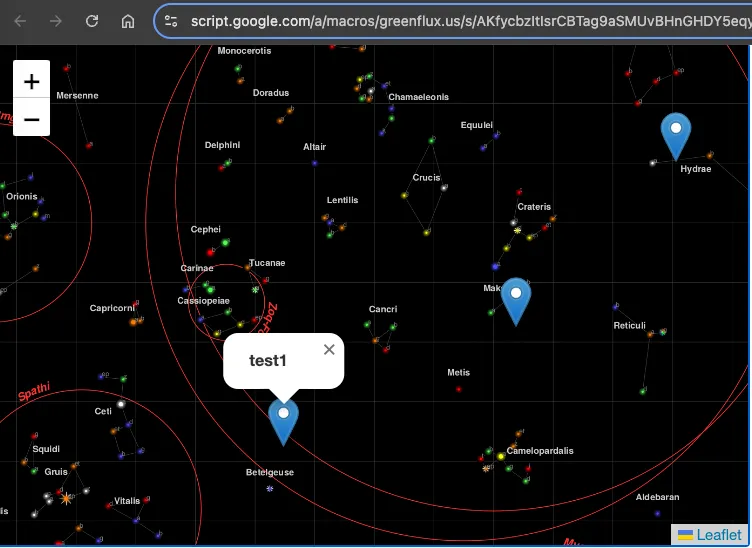Click the test1 popup text
Viewport: 752px width, 548px height.
(x=268, y=361)
